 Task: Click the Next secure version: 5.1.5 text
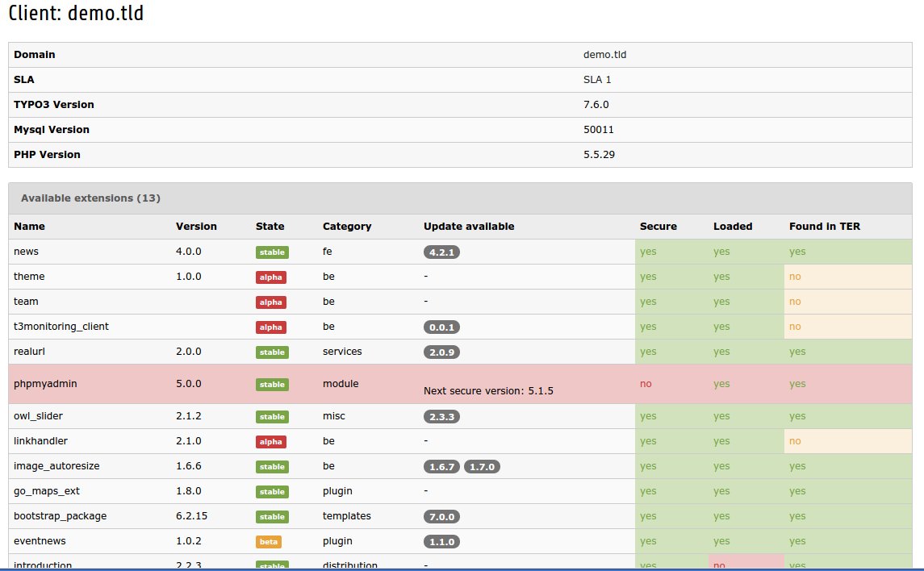coord(488,391)
